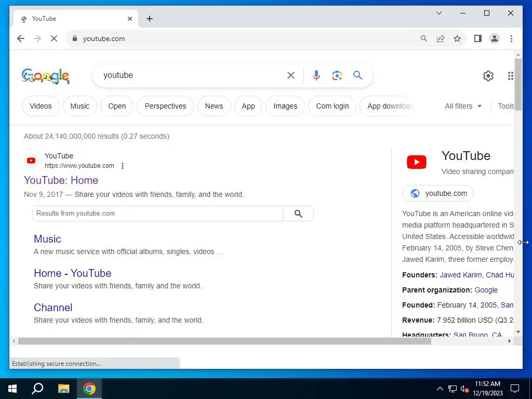Viewport: 532px width, 399px height.
Task: Open a new tab with plus button
Action: coord(150,19)
